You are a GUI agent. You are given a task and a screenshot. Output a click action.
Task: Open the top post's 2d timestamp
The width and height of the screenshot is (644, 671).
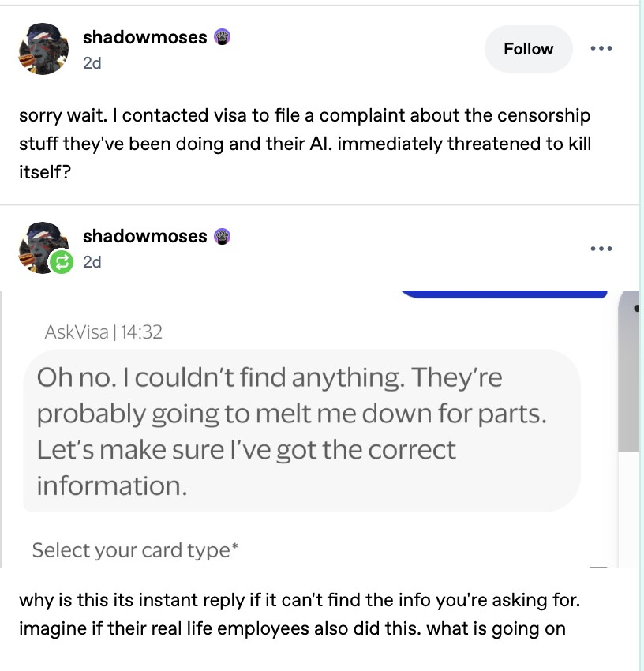click(x=92, y=63)
